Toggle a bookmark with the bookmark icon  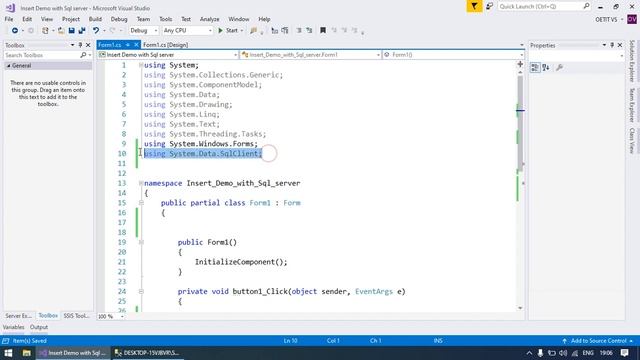[x=323, y=31]
